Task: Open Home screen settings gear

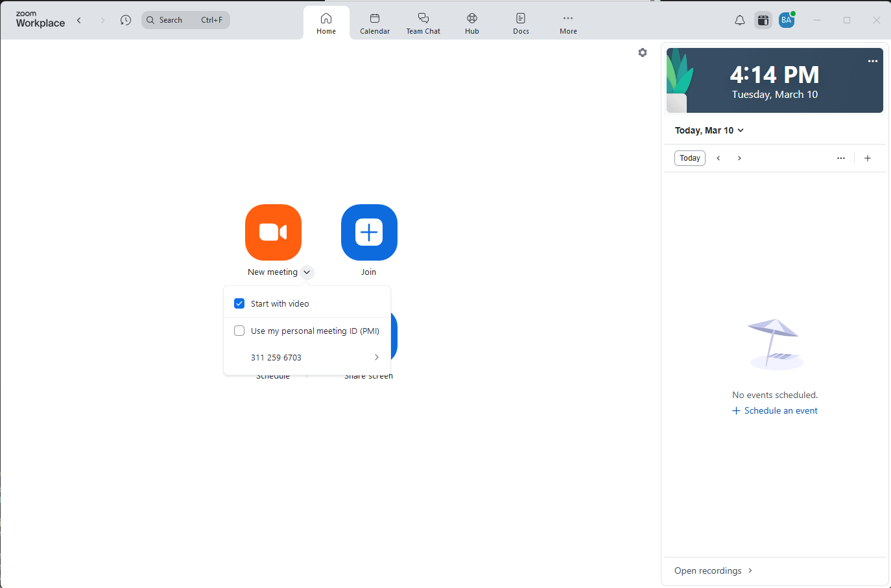Action: click(x=642, y=53)
